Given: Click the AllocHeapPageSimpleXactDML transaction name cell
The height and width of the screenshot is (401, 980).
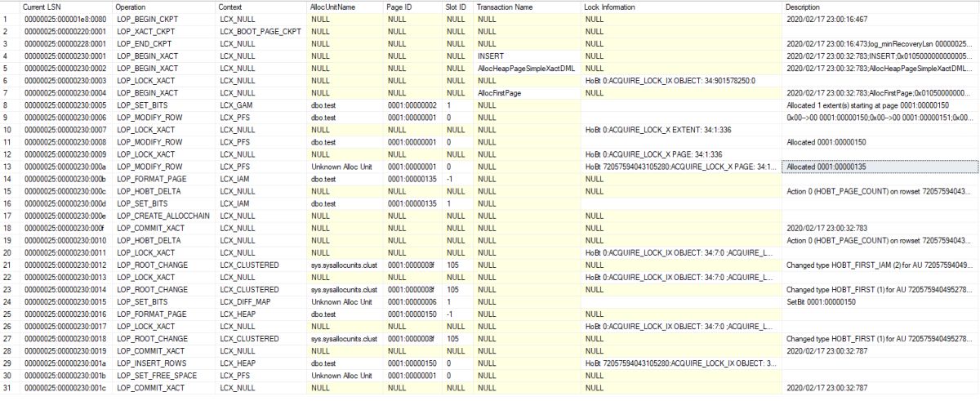Looking at the screenshot, I should click(528, 68).
